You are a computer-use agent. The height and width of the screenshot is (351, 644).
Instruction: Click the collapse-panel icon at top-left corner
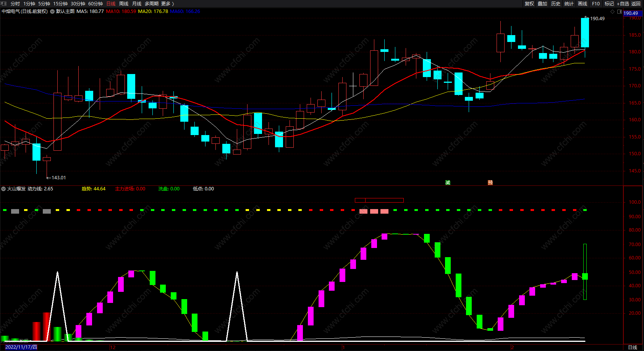pos(4,3)
